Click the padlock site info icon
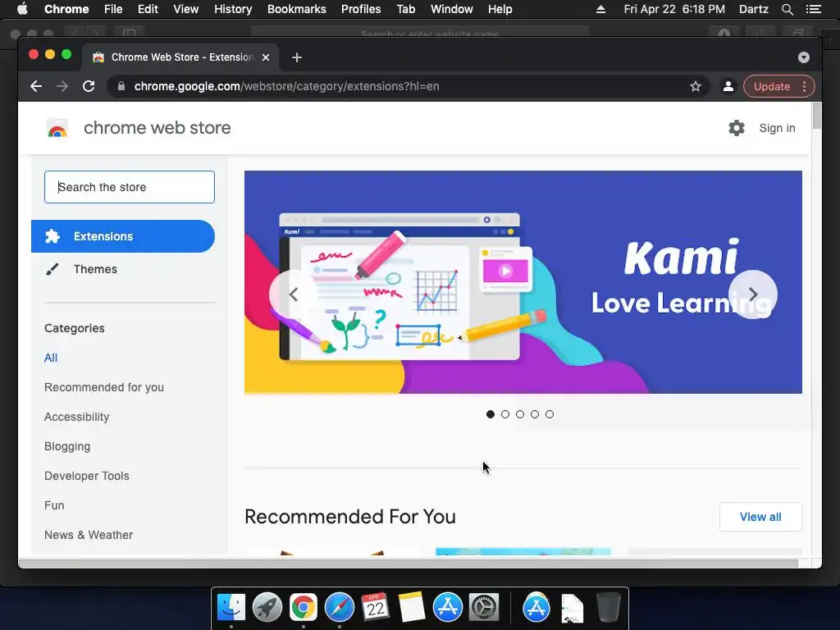The image size is (840, 630). pos(121,86)
